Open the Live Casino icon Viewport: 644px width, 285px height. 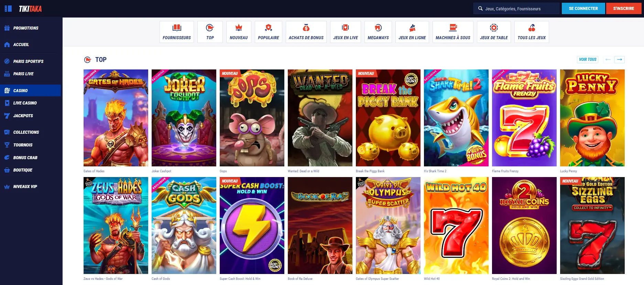[7, 103]
